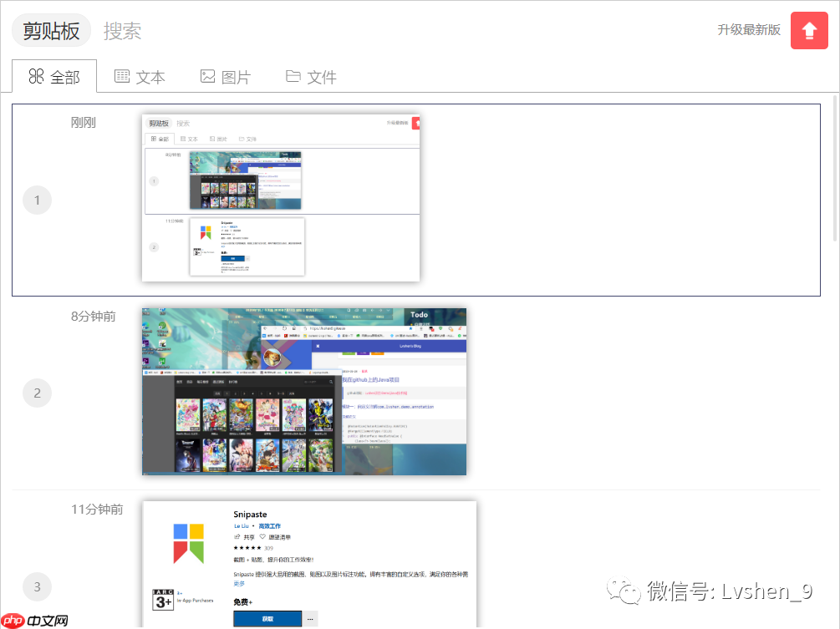840x629 pixels.
Task: Click the red upload arrow icon
Action: tap(808, 30)
